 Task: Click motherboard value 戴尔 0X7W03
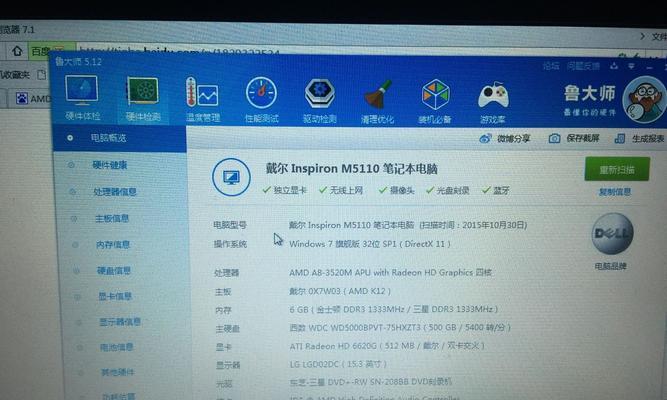(x=340, y=291)
